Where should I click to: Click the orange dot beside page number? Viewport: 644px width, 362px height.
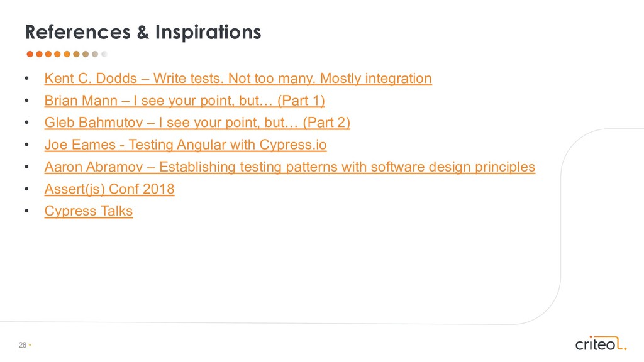[30, 346]
